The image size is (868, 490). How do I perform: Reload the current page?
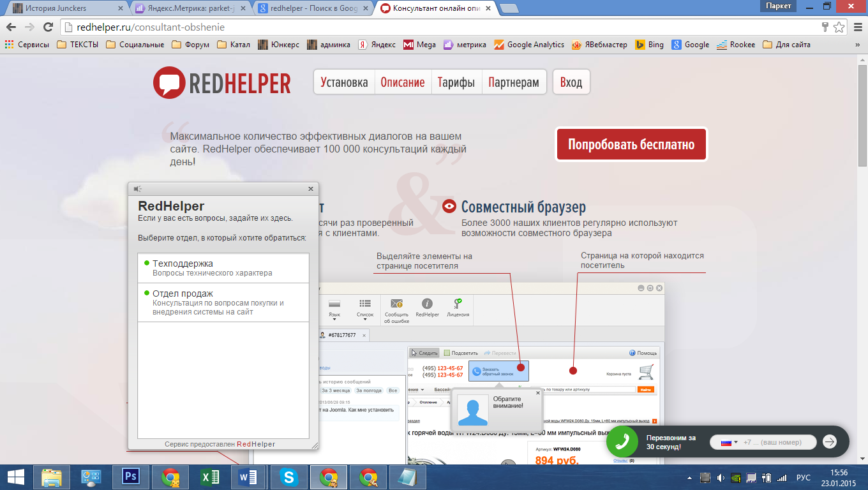tap(48, 27)
